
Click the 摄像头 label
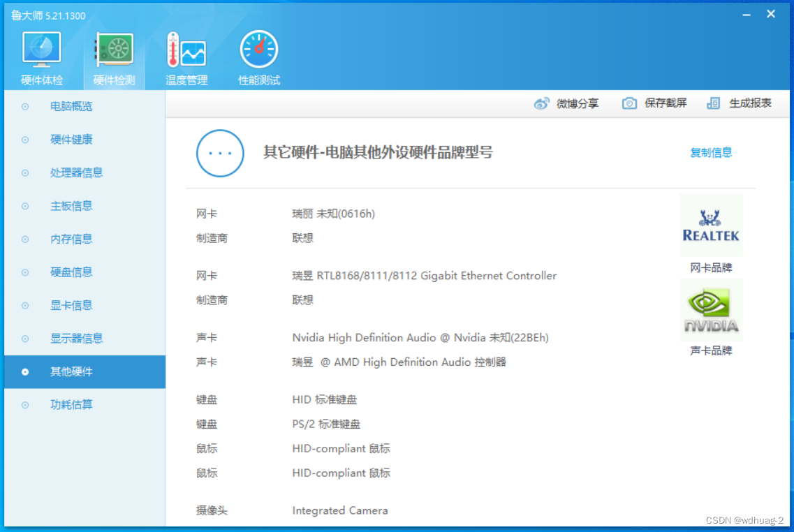coord(212,511)
